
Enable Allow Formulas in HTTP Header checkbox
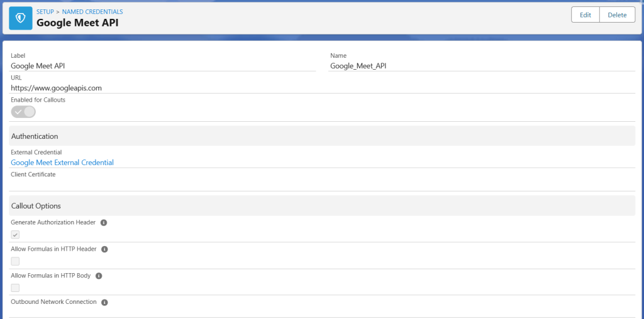(15, 261)
